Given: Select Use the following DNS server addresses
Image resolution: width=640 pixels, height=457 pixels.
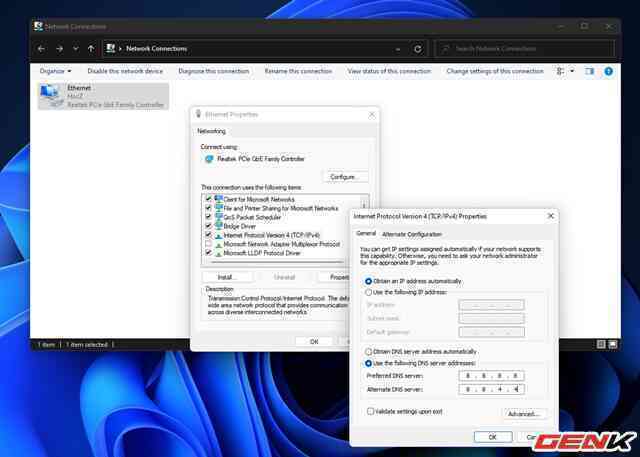Looking at the screenshot, I should (368, 363).
